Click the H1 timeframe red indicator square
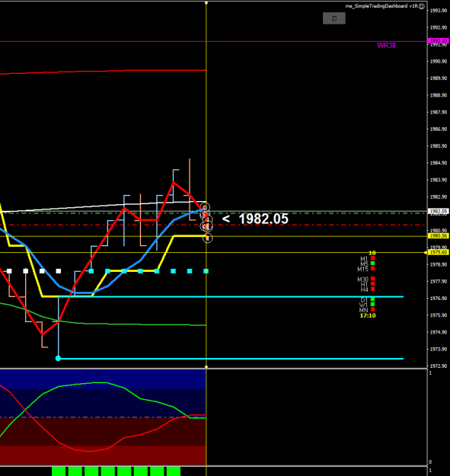 [x=372, y=284]
